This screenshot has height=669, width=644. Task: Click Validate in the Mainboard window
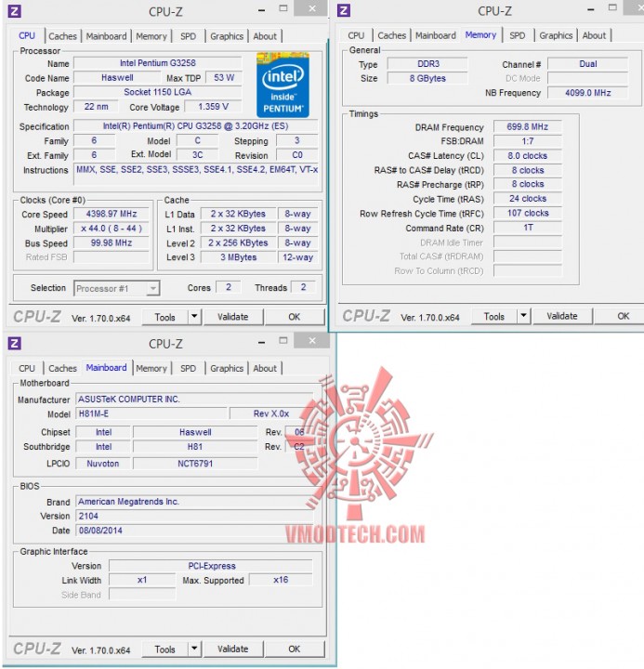point(232,649)
